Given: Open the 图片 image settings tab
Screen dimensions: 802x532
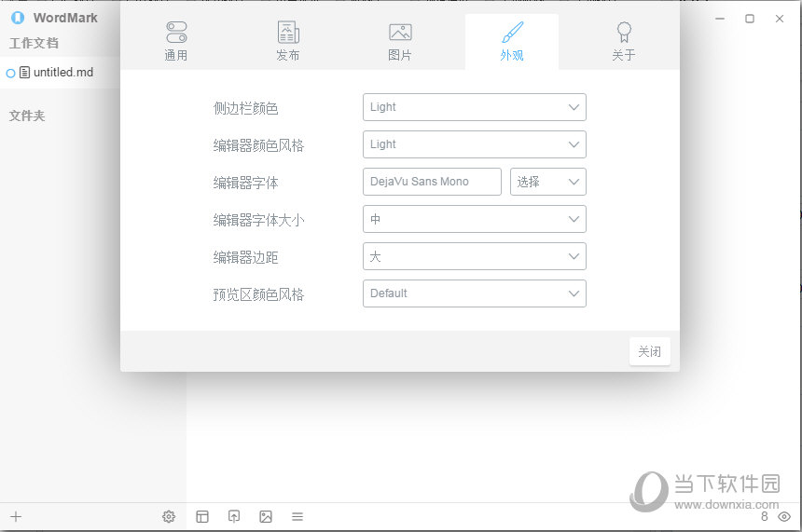Looking at the screenshot, I should point(400,41).
